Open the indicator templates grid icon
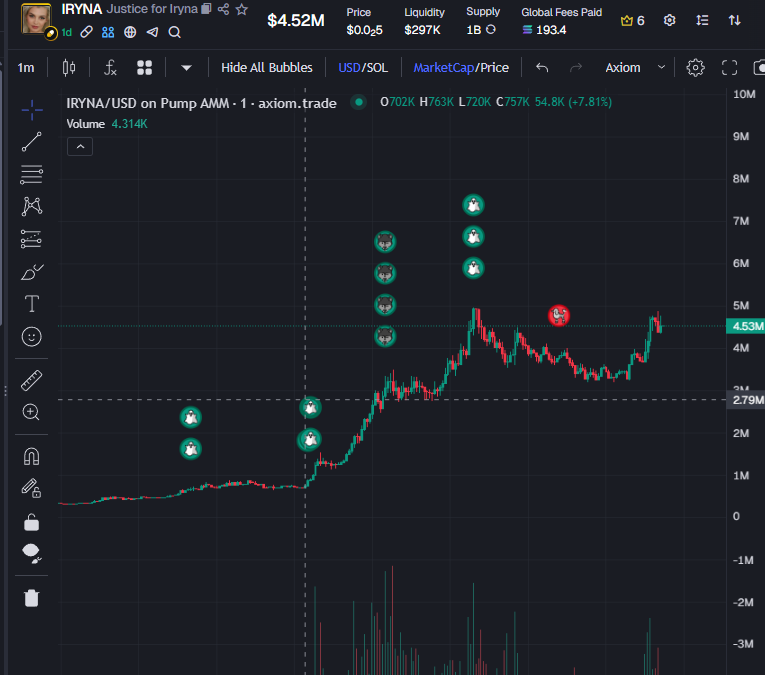This screenshot has height=675, width=765. click(144, 67)
